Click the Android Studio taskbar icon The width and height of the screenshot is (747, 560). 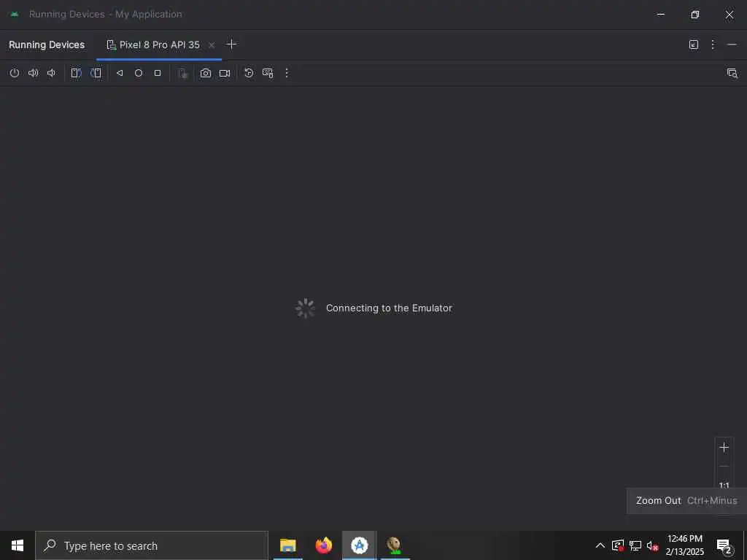359,545
